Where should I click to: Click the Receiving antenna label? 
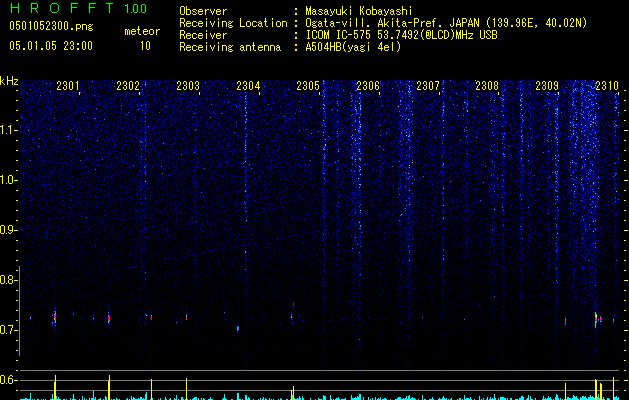[230, 47]
